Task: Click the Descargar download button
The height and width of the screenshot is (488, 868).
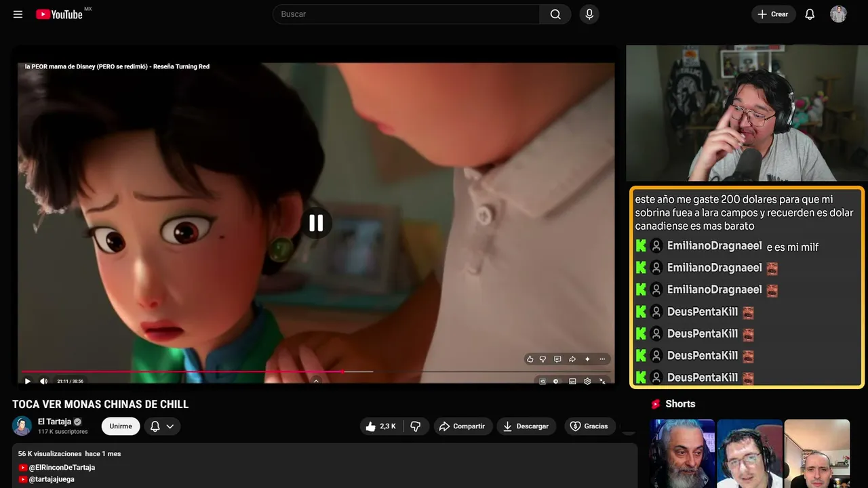Action: pyautogui.click(x=526, y=426)
